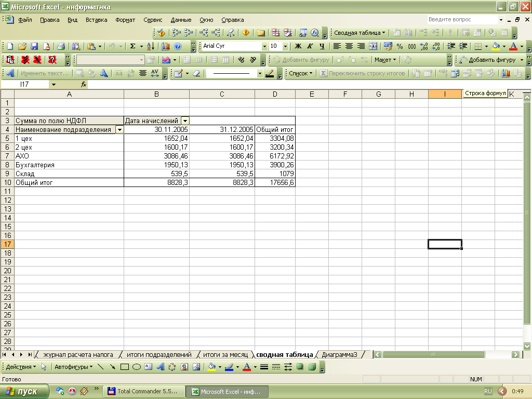Insert WordArt from the drawing toolbar
Screen dimensions: 532x399
(x=161, y=367)
